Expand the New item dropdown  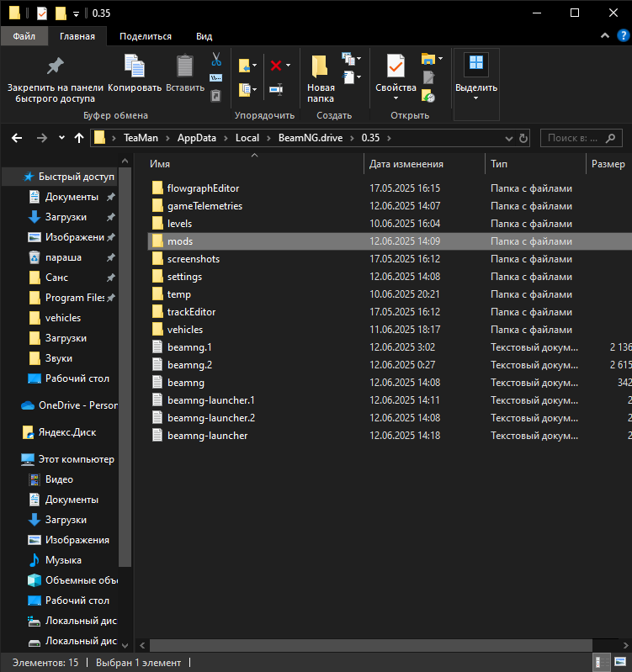click(352, 58)
